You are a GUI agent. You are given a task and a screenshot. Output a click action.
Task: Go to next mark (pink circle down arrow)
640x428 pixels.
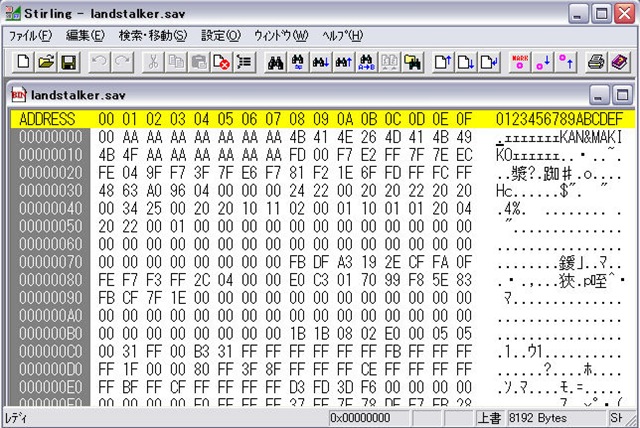[x=542, y=62]
